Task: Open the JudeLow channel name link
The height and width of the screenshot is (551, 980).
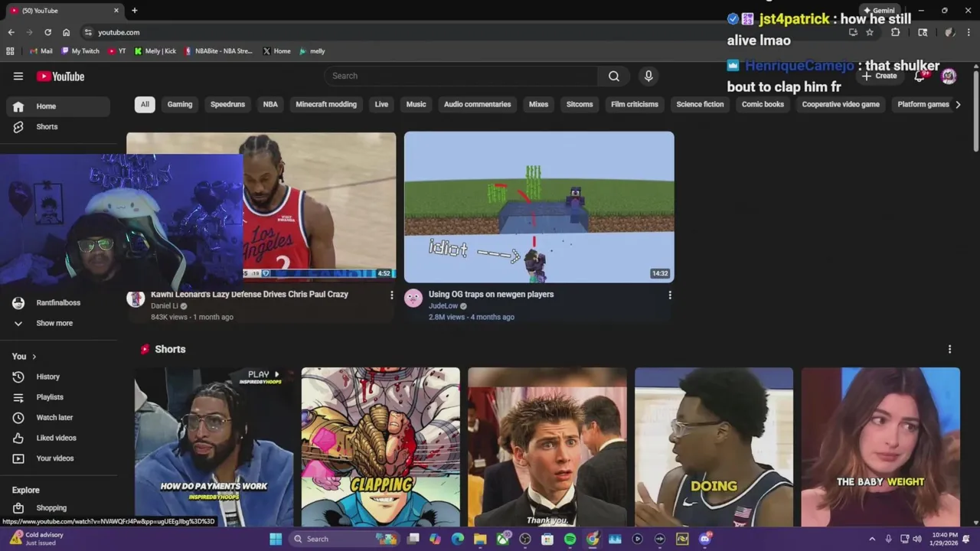Action: tap(443, 306)
